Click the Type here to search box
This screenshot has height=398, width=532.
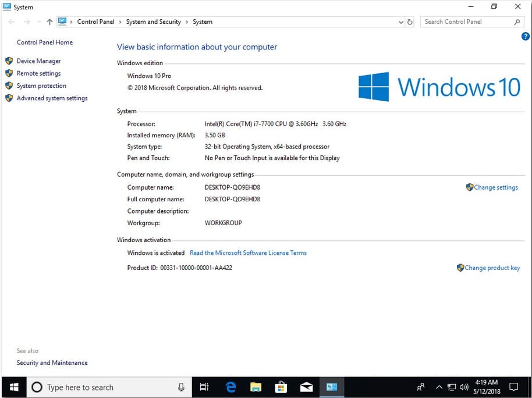tap(109, 387)
